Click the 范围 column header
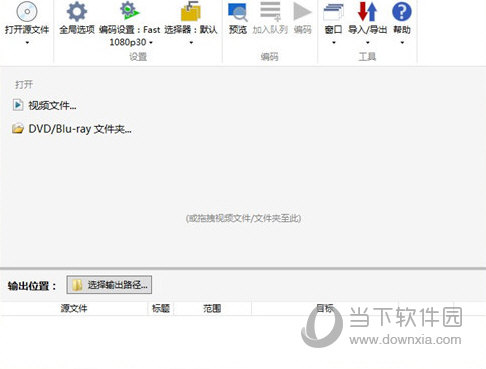 point(212,308)
